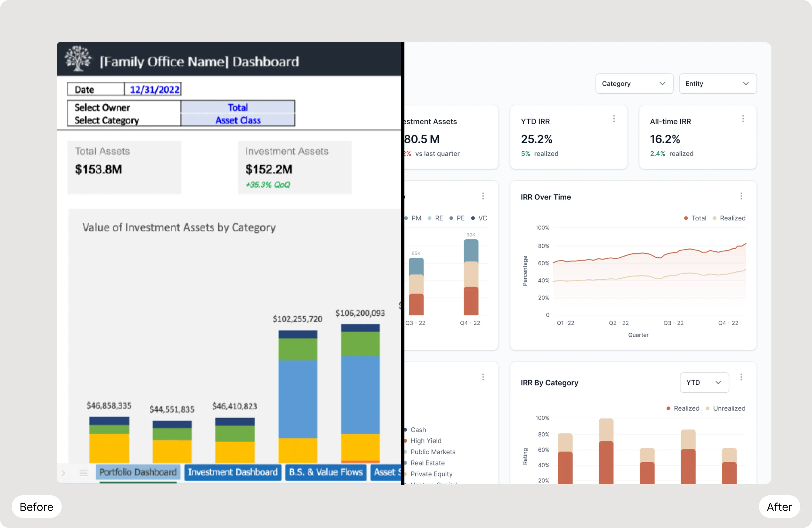Open the YTD period dropdown
The height and width of the screenshot is (528, 812).
coord(704,382)
